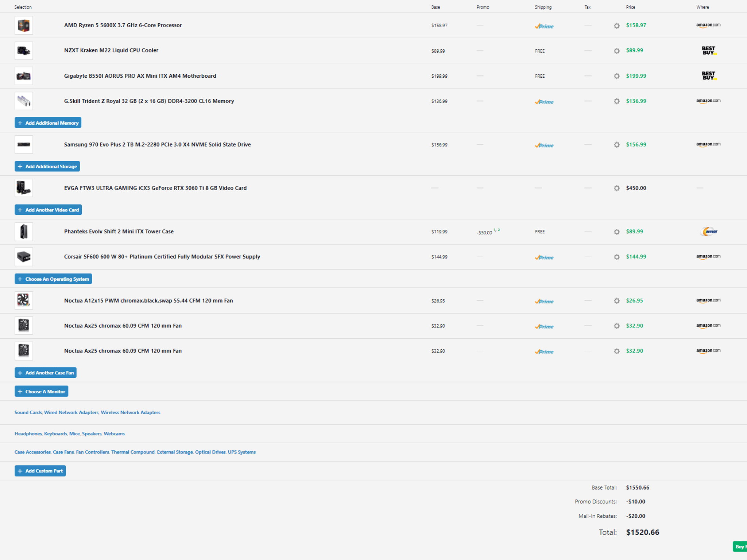
Task: Click Add Custom Part button
Action: [x=40, y=471]
